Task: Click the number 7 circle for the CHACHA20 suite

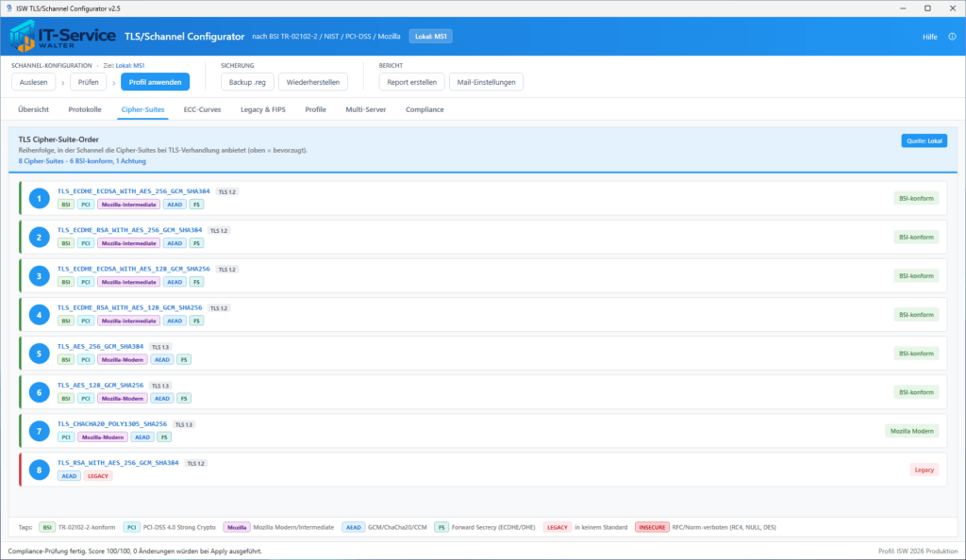Action: pyautogui.click(x=39, y=431)
